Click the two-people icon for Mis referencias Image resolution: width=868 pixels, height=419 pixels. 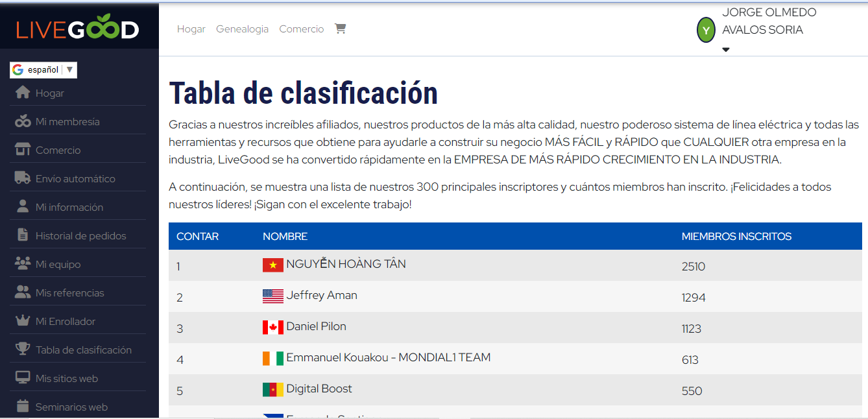pos(23,293)
